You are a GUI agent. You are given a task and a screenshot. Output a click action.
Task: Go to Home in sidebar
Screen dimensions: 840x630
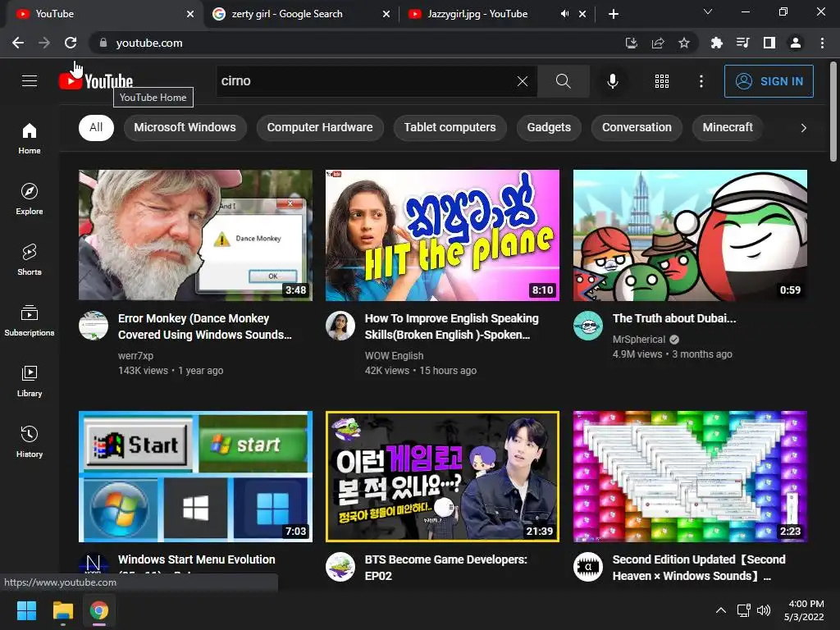(x=30, y=138)
